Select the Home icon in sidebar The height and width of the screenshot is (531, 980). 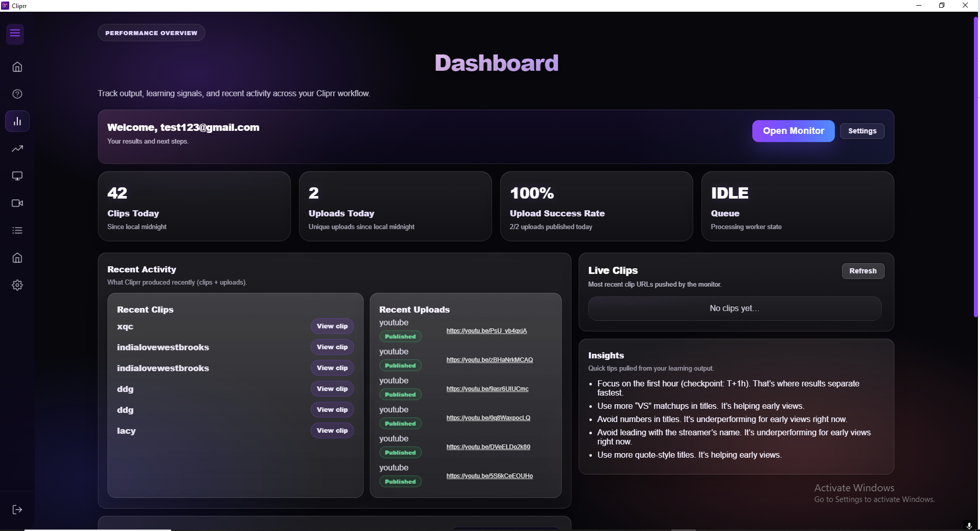[17, 67]
